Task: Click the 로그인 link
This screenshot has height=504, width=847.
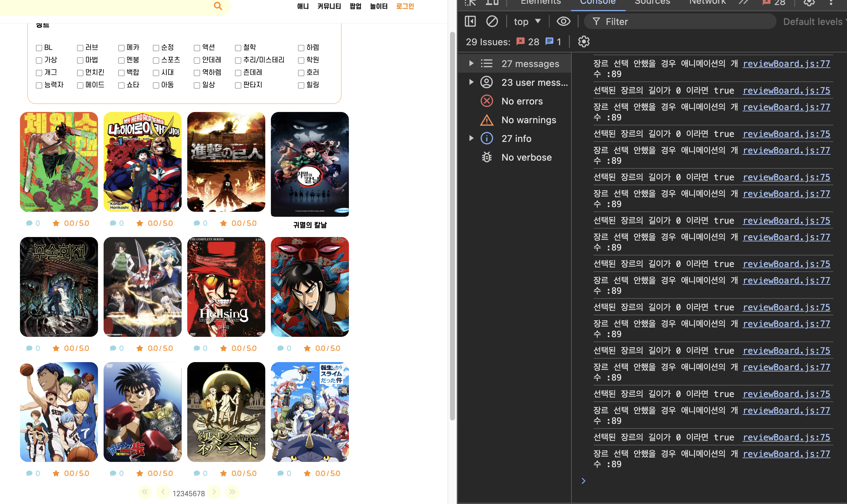Action: coord(405,6)
